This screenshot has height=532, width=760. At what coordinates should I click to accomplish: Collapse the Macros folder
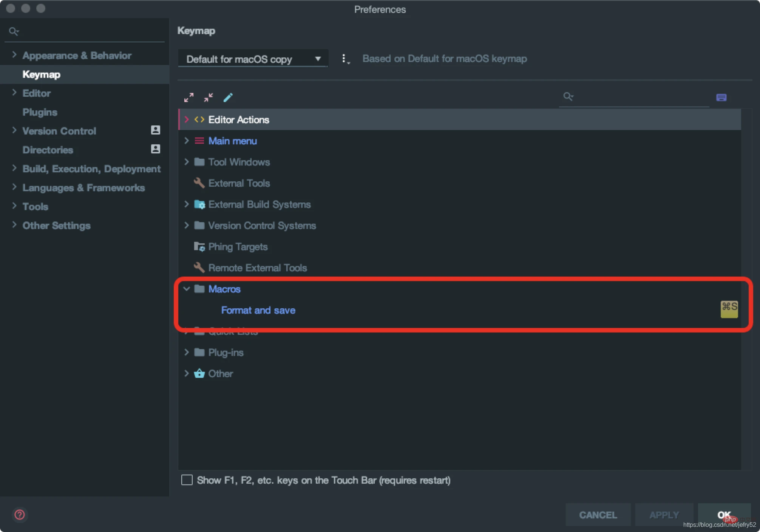coord(187,289)
